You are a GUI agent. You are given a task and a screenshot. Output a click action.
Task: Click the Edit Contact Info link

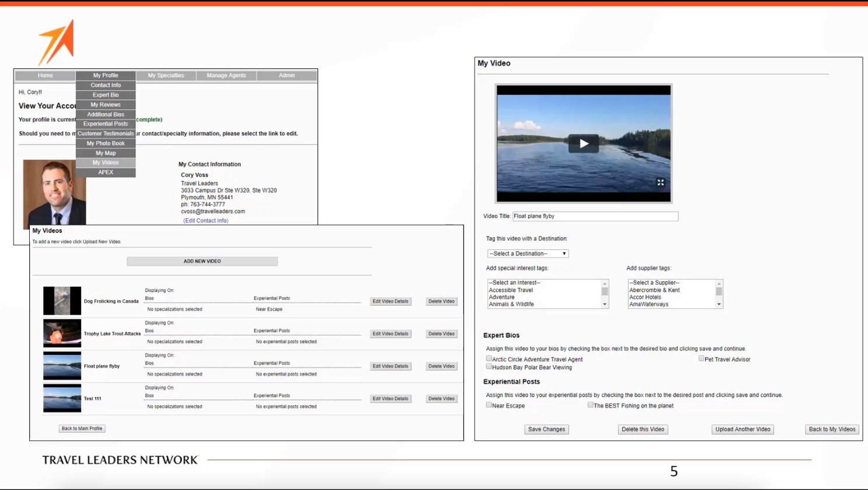[205, 221]
